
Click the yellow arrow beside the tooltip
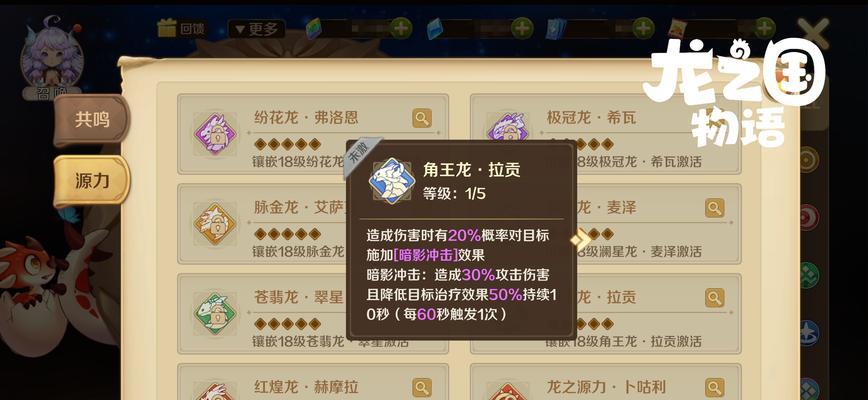coord(581,239)
